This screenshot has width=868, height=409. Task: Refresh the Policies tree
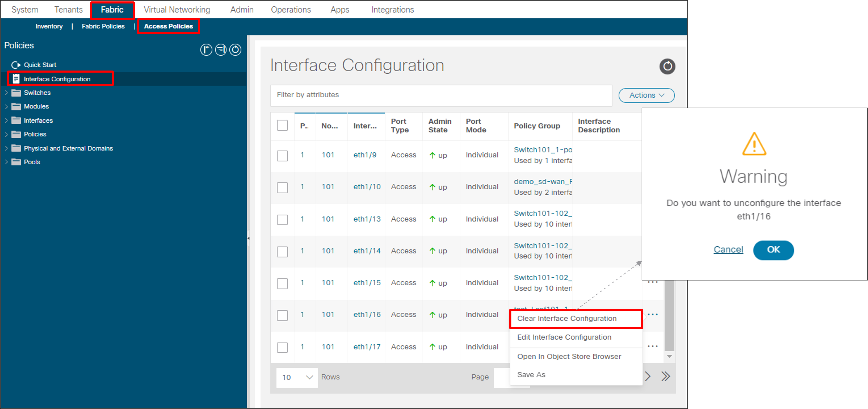coord(235,50)
